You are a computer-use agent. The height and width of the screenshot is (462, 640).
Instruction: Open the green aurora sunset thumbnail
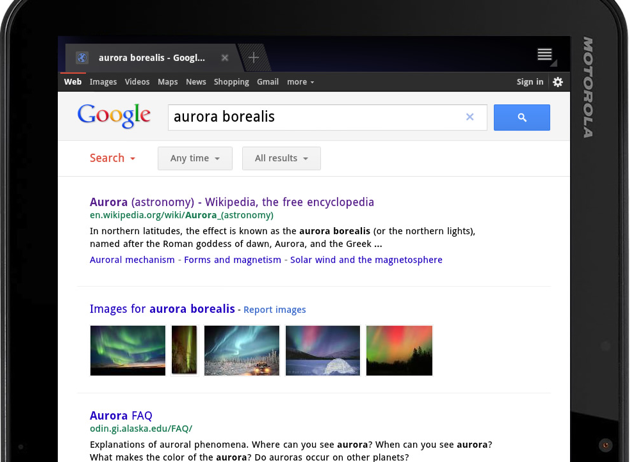coord(128,350)
